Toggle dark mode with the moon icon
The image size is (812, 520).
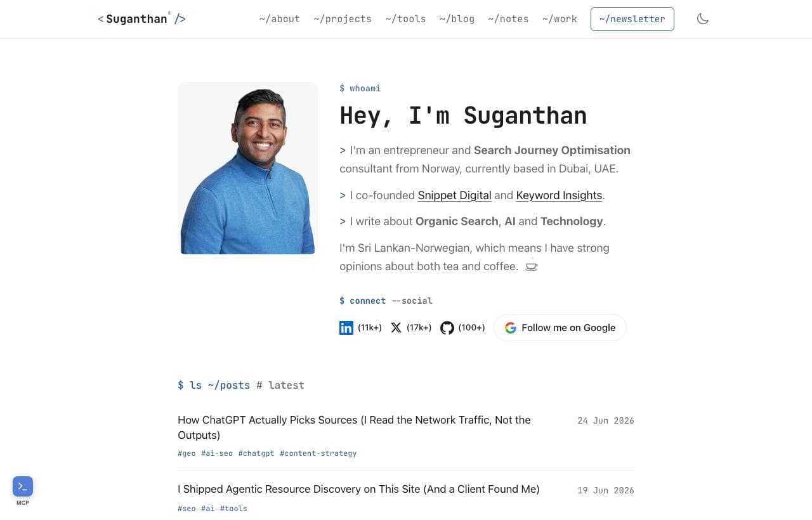click(x=702, y=19)
